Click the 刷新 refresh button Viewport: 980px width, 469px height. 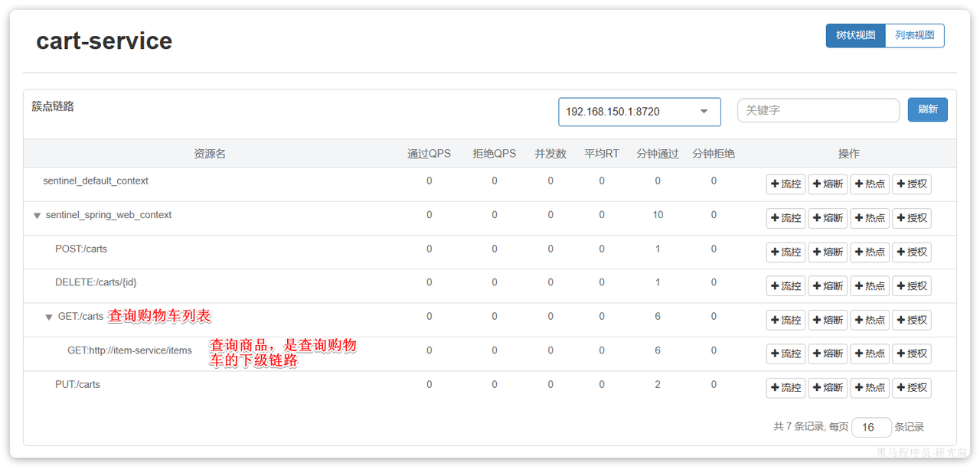pos(928,109)
